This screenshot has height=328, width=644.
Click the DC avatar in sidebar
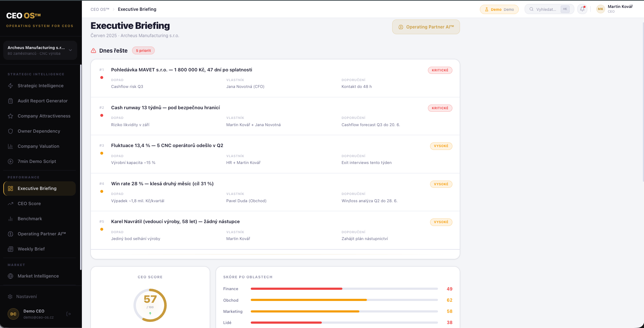click(13, 314)
